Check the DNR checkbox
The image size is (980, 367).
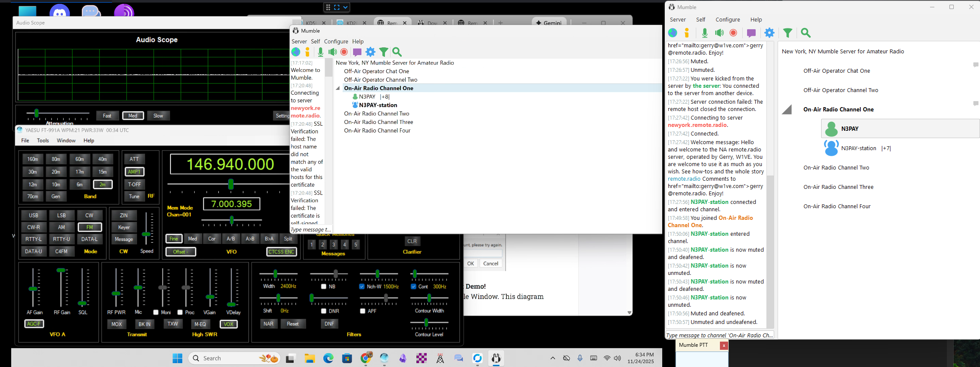324,311
